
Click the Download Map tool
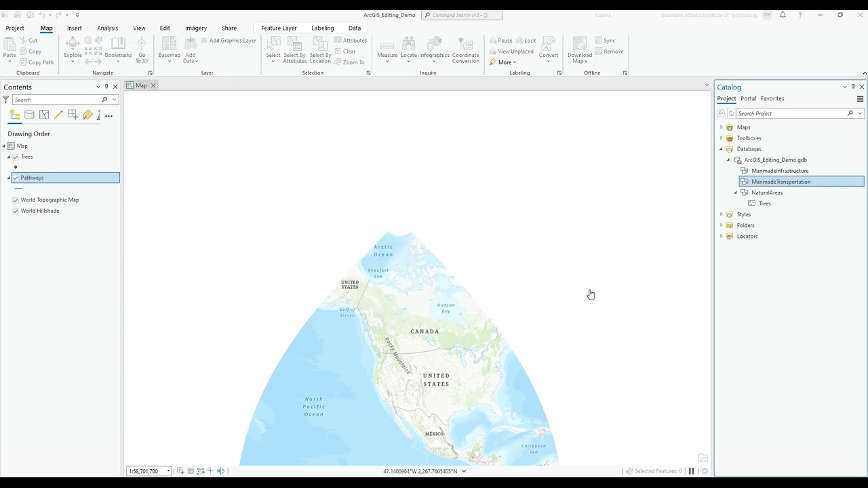click(x=579, y=50)
